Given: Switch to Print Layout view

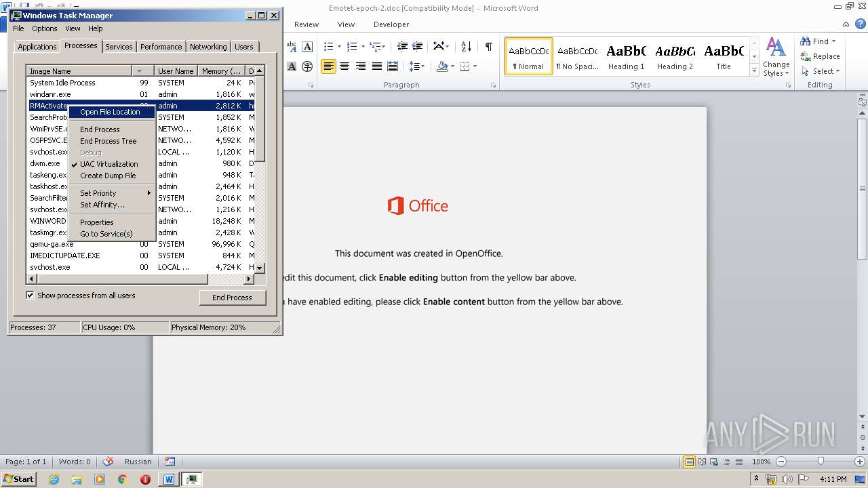Looking at the screenshot, I should [x=689, y=462].
